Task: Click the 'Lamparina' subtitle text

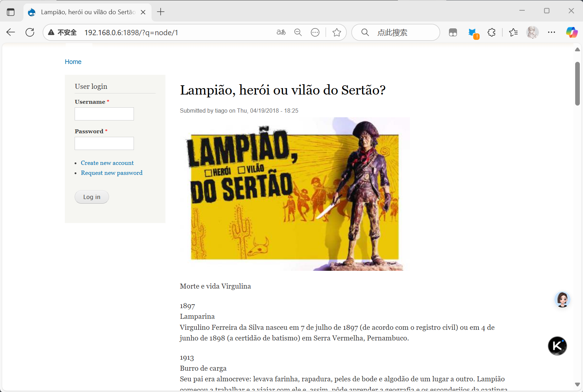Action: coord(197,316)
